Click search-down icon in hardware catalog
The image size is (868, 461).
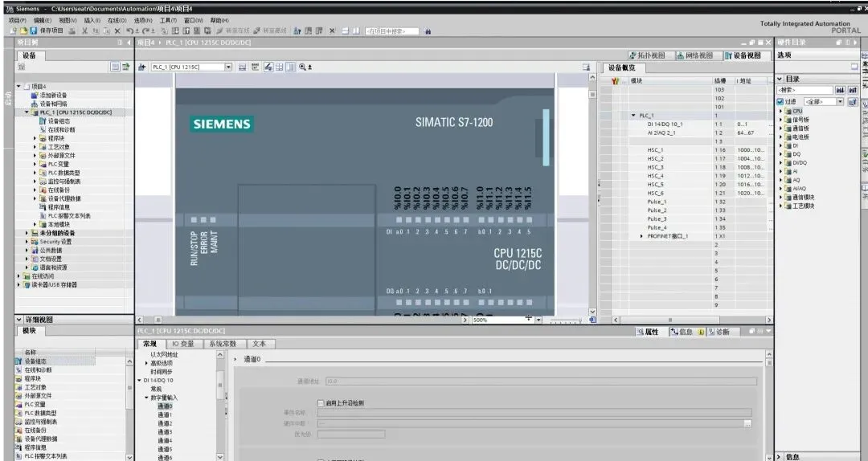click(x=841, y=90)
